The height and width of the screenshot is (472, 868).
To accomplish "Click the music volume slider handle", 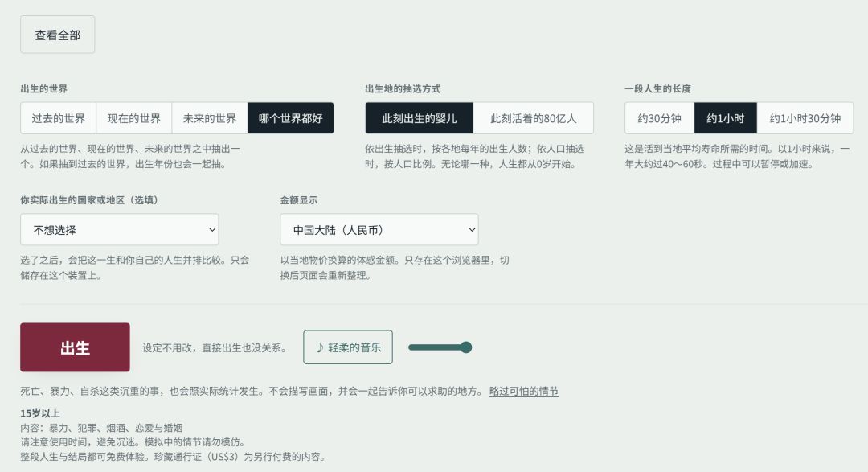I will point(466,347).
